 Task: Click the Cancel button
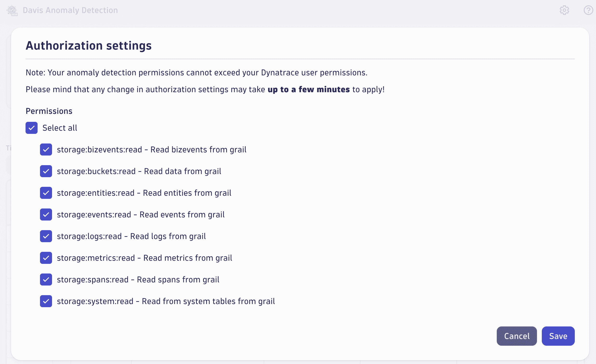tap(517, 336)
